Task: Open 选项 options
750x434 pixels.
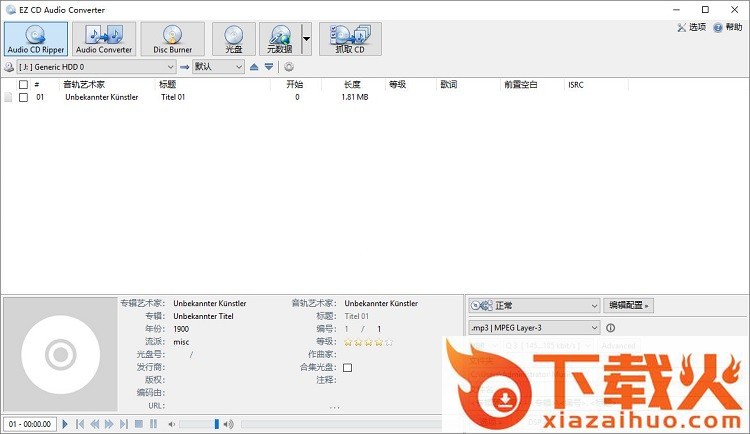Action: pos(692,27)
